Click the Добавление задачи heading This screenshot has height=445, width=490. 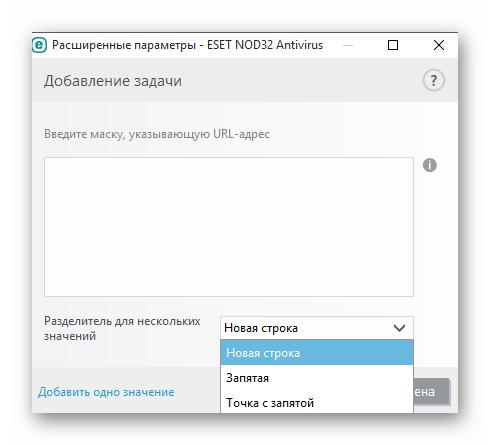(113, 81)
